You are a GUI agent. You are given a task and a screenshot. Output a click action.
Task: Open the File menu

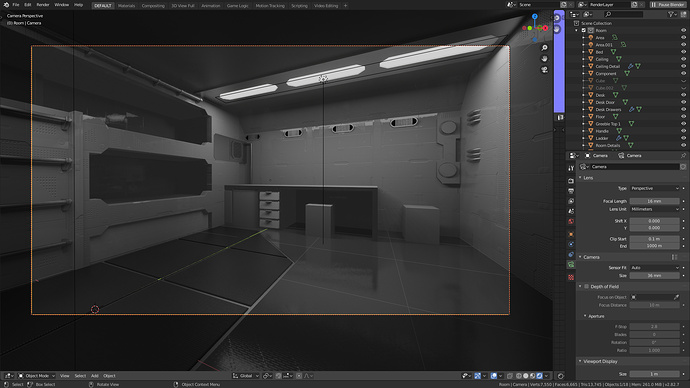point(16,5)
